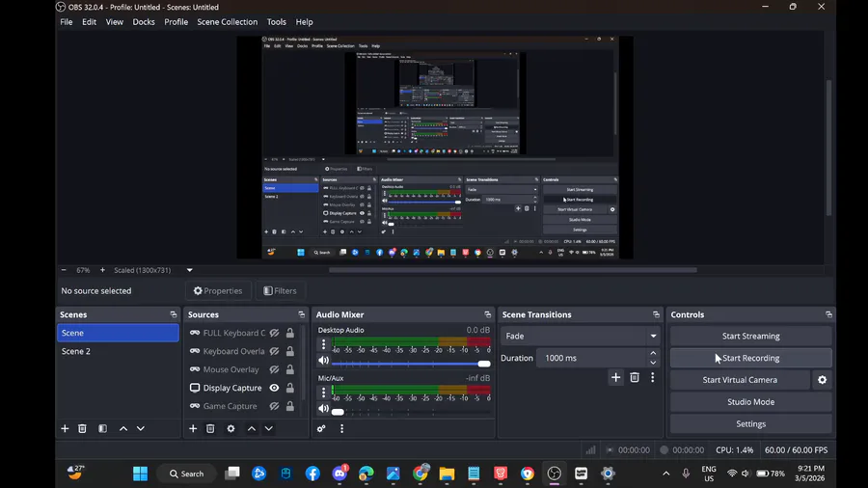Enable Studio Mode

tap(750, 402)
